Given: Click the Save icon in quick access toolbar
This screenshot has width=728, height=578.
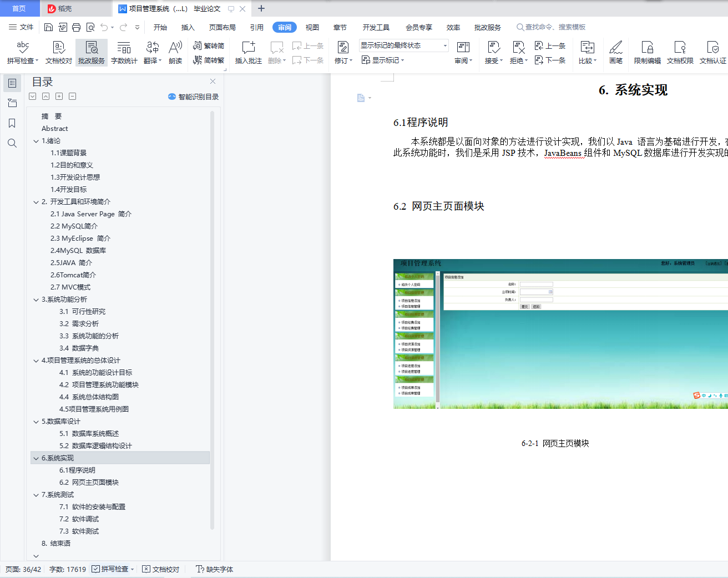Looking at the screenshot, I should coord(48,27).
